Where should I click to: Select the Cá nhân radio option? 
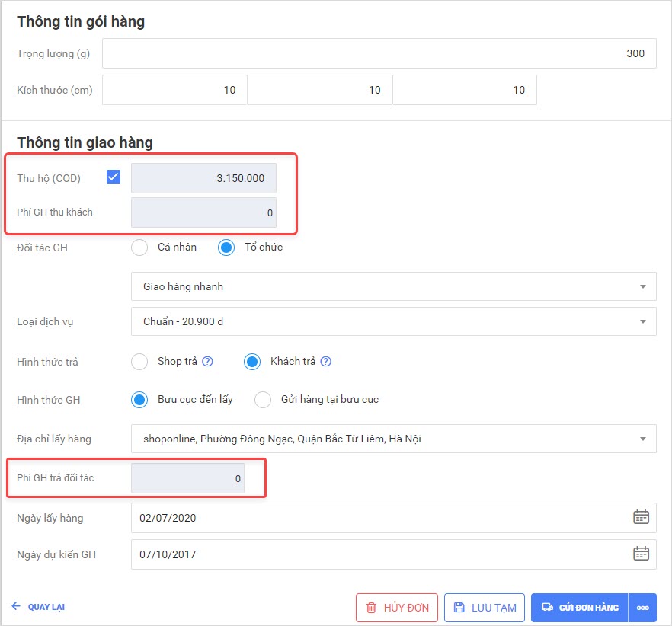click(139, 248)
